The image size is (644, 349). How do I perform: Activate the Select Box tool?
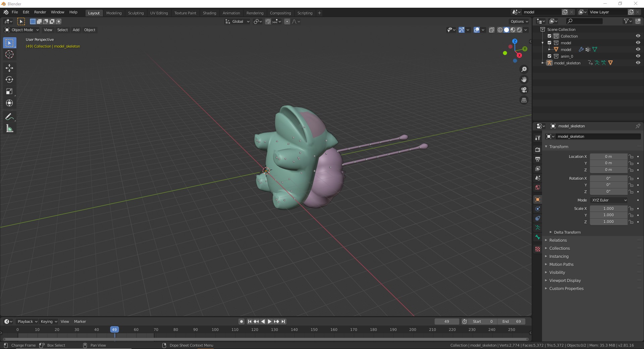9,43
